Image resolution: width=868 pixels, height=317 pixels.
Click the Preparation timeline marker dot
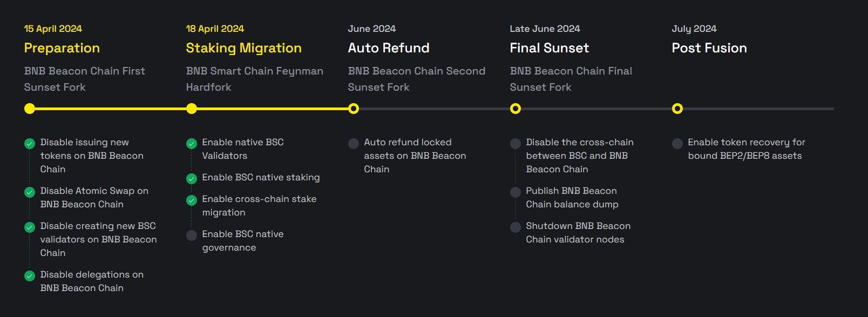coord(30,109)
